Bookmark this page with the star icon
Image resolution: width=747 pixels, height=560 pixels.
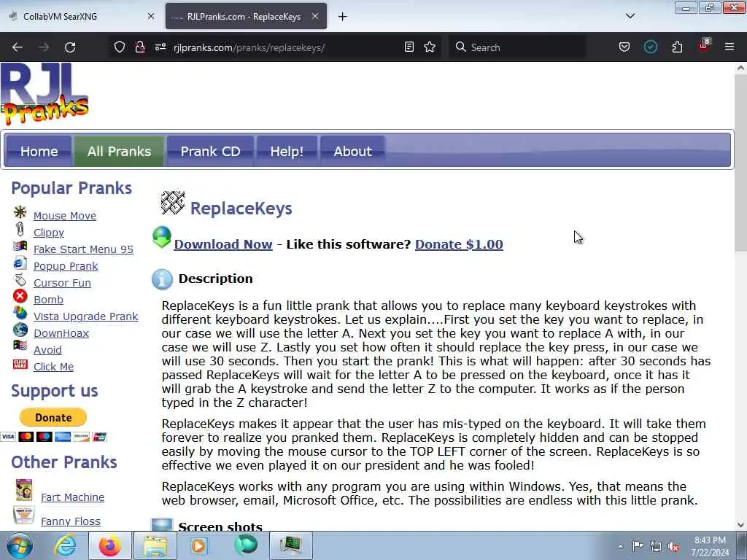coord(430,47)
